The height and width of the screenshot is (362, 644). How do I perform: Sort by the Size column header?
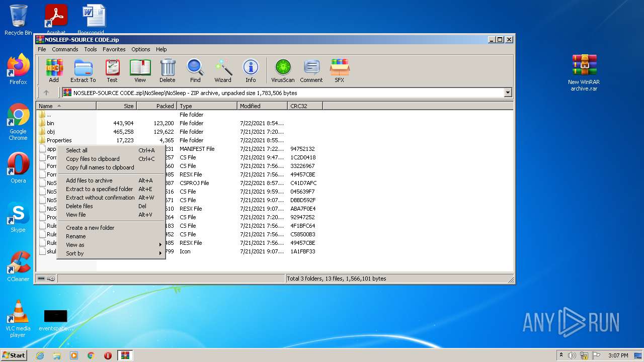pos(116,106)
